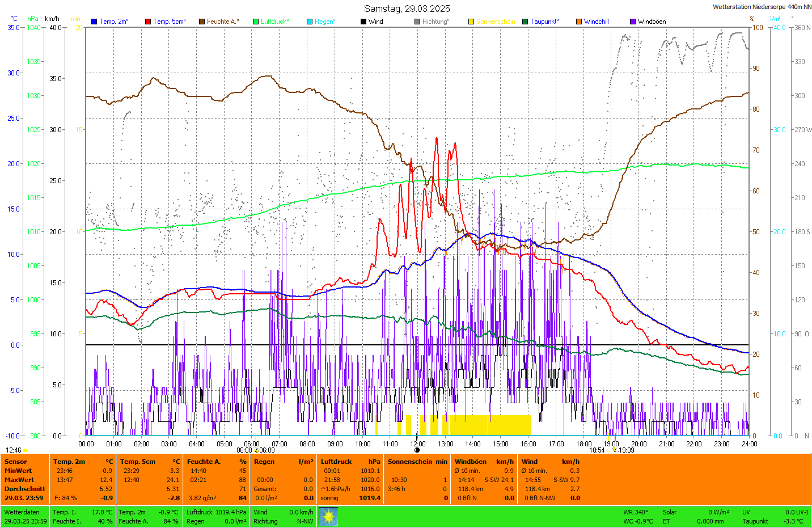Click the yellow moon dot beside 12:46
Viewport: 812px width, 528px height.
click(x=25, y=451)
